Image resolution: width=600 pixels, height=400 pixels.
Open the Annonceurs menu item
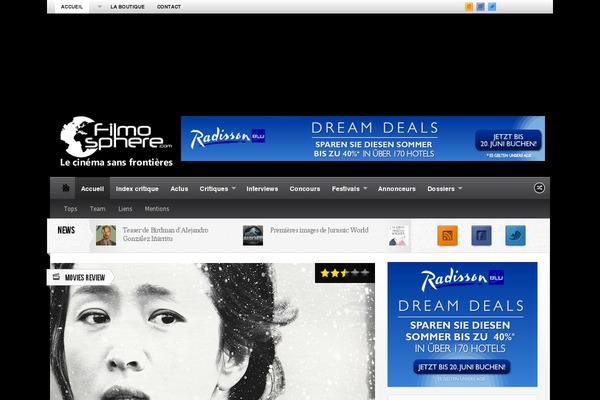pyautogui.click(x=396, y=189)
